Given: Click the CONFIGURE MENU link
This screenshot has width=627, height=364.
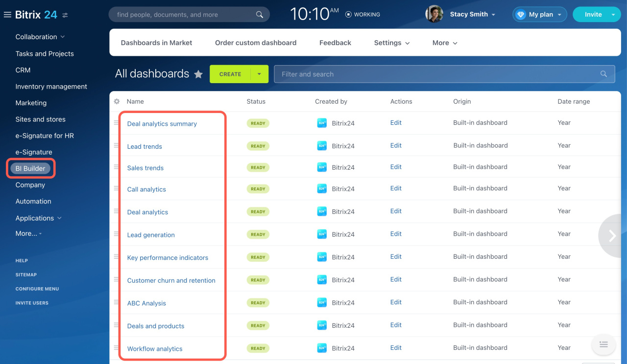Looking at the screenshot, I should pyautogui.click(x=37, y=289).
